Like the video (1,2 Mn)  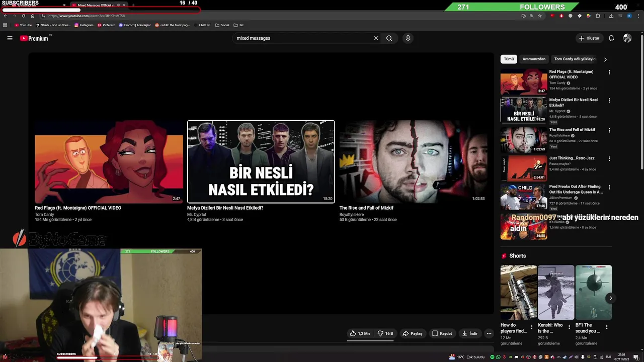360,333
